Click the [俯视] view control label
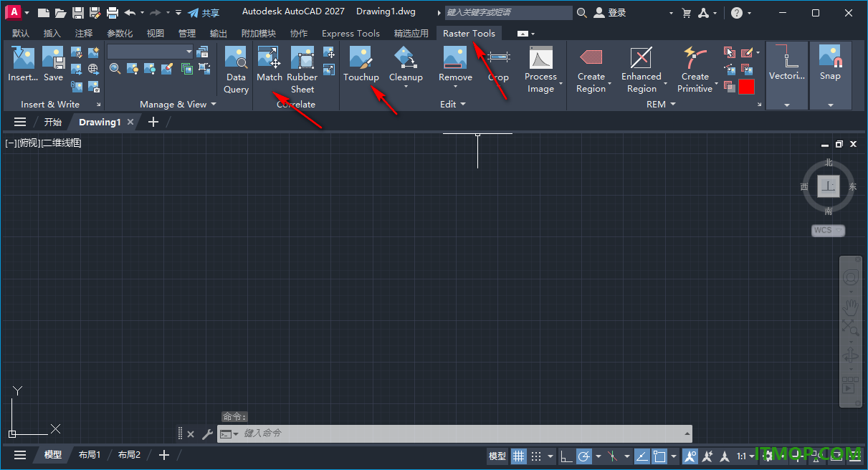The height and width of the screenshot is (470, 868). point(27,143)
